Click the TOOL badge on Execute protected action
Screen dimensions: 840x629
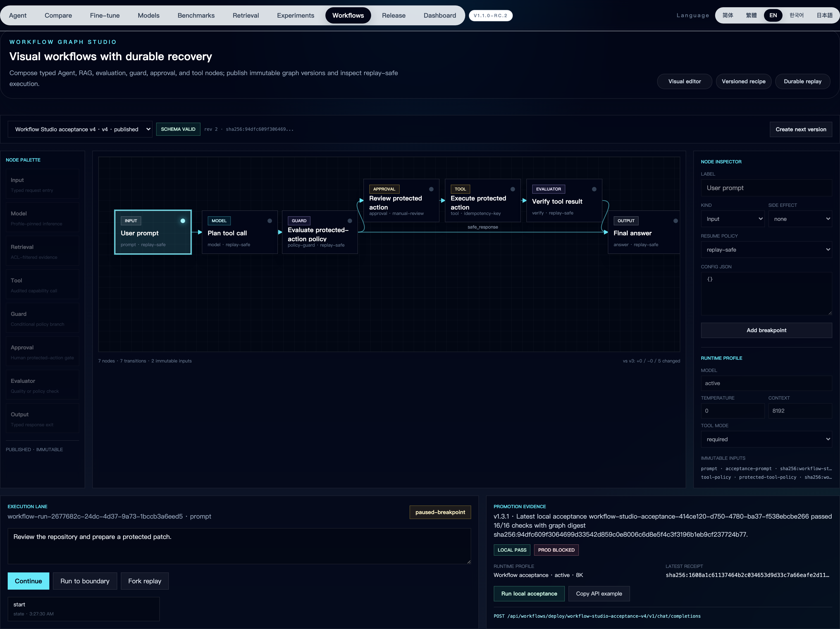(x=460, y=189)
